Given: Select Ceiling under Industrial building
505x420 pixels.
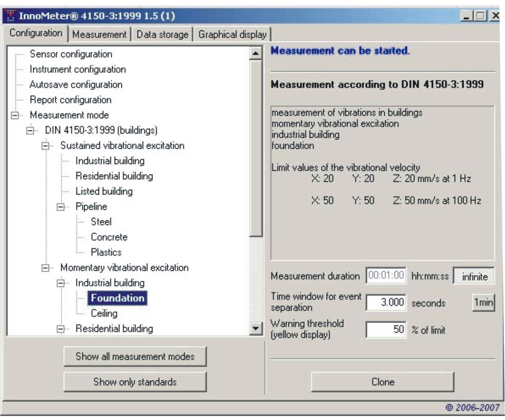Looking at the screenshot, I should (x=104, y=313).
